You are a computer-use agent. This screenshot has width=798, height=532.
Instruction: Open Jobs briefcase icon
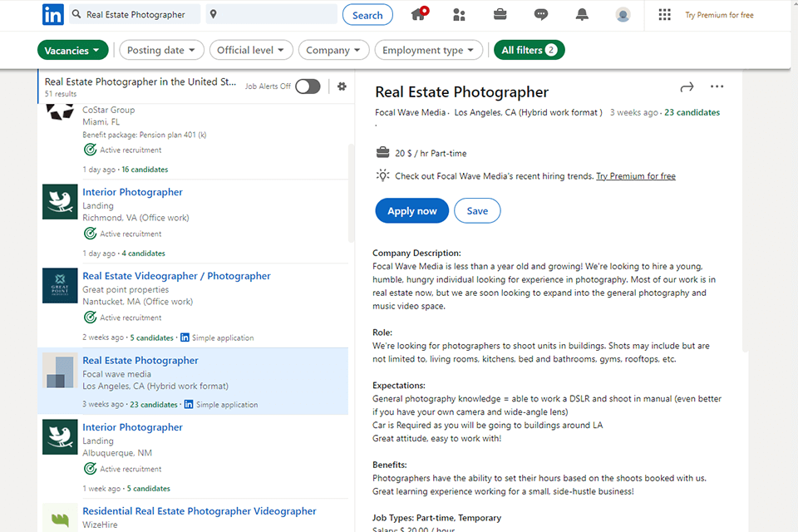(500, 14)
